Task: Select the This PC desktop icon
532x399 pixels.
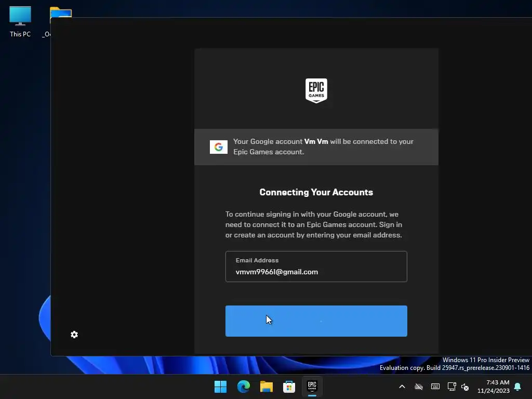Action: (x=20, y=22)
